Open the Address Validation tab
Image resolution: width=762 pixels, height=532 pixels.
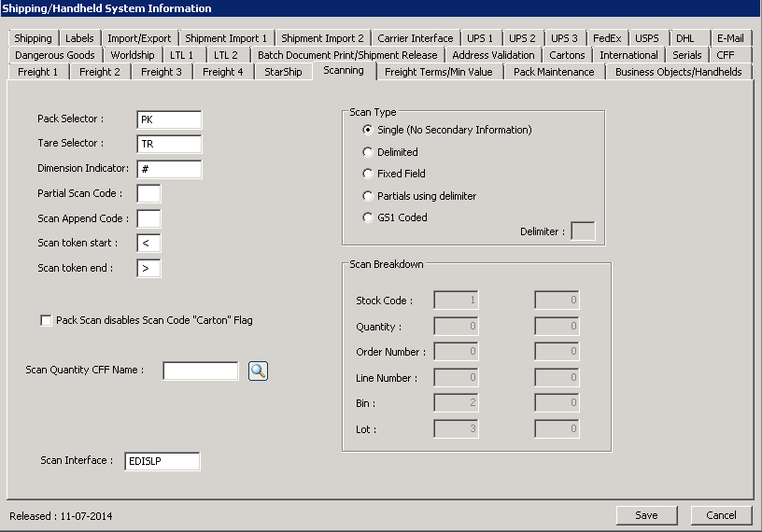point(493,55)
